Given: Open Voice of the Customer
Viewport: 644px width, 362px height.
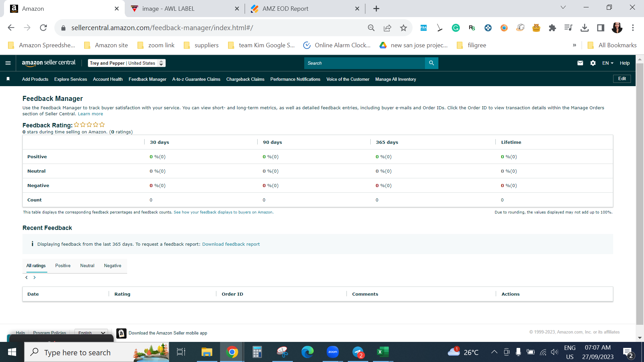Looking at the screenshot, I should 348,79.
